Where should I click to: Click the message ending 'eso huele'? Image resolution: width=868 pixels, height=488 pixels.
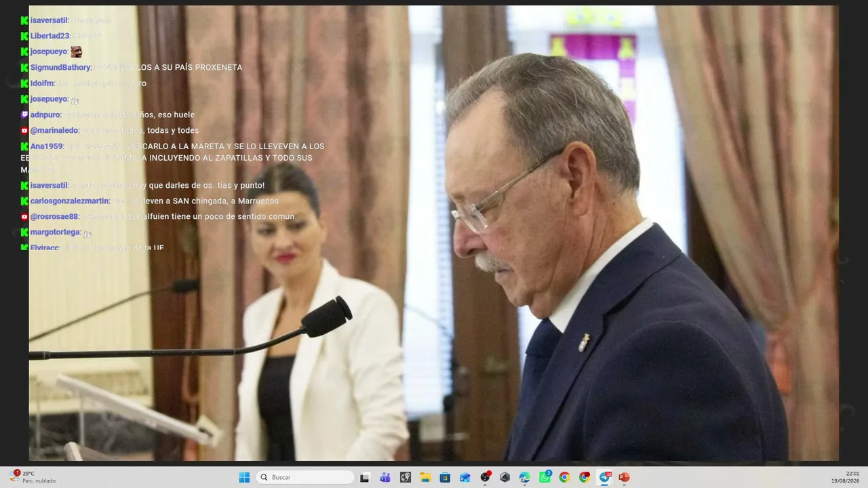pos(129,115)
